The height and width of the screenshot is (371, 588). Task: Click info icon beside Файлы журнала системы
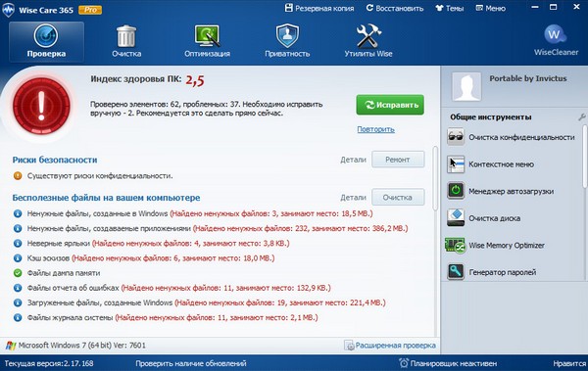[18, 317]
